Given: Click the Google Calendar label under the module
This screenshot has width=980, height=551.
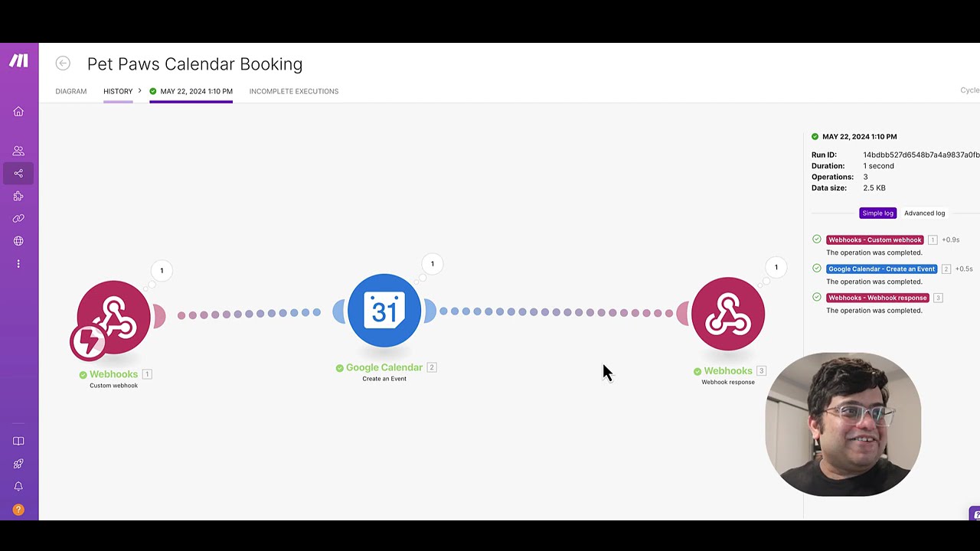Looking at the screenshot, I should point(384,367).
